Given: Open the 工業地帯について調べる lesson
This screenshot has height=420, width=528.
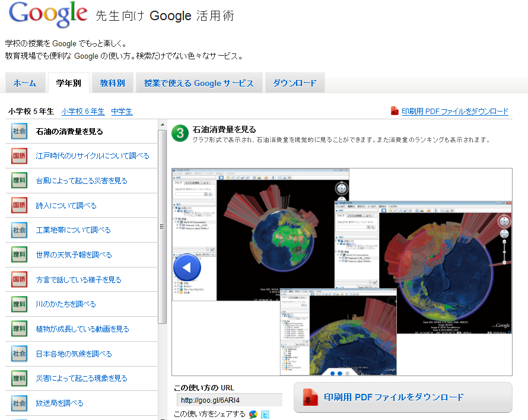Looking at the screenshot, I should 74,230.
